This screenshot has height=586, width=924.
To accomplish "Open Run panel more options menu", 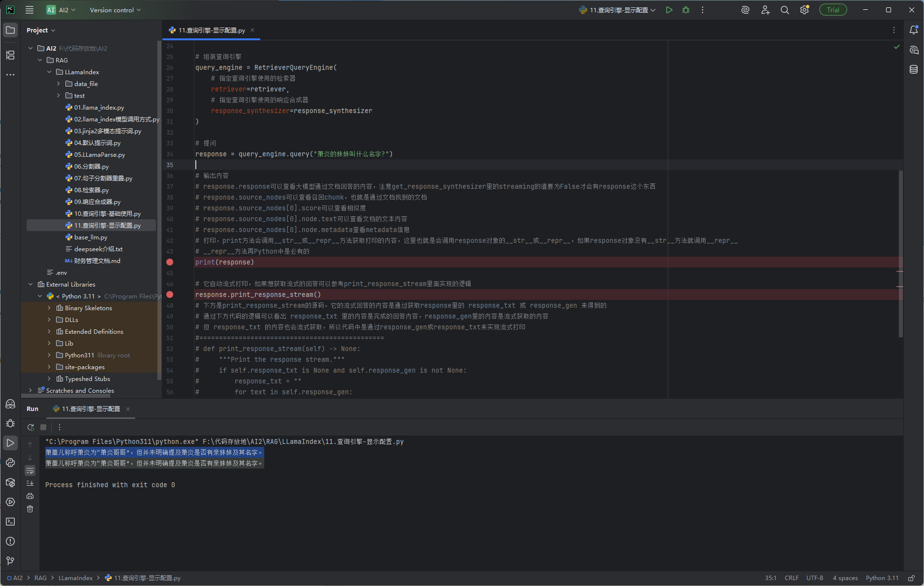I will point(60,427).
